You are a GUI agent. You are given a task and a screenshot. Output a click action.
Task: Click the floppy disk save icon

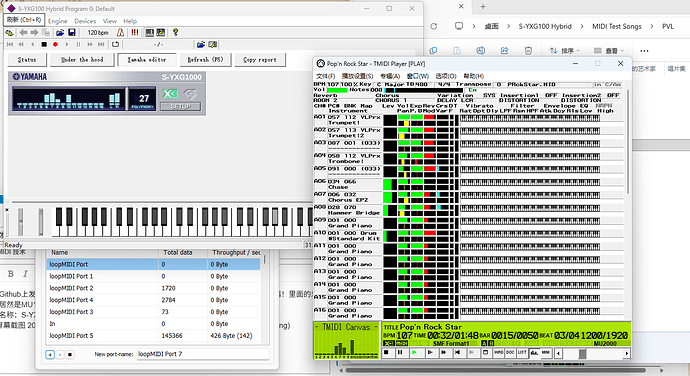(x=71, y=33)
